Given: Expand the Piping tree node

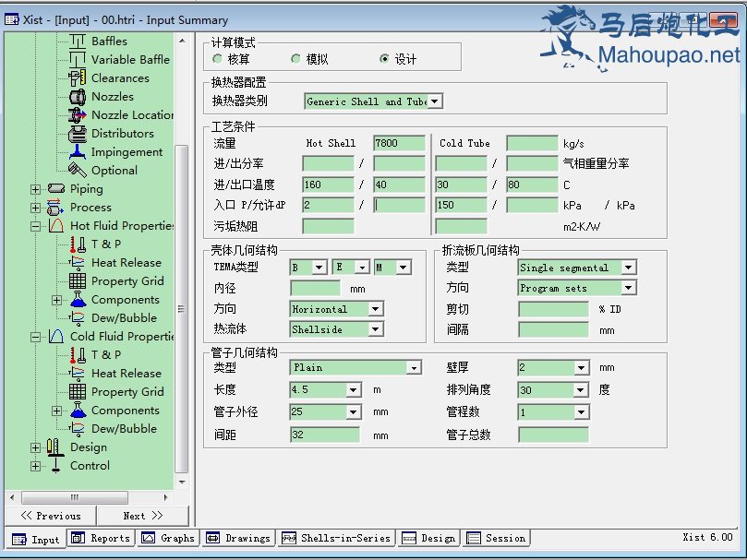Looking at the screenshot, I should tap(36, 189).
